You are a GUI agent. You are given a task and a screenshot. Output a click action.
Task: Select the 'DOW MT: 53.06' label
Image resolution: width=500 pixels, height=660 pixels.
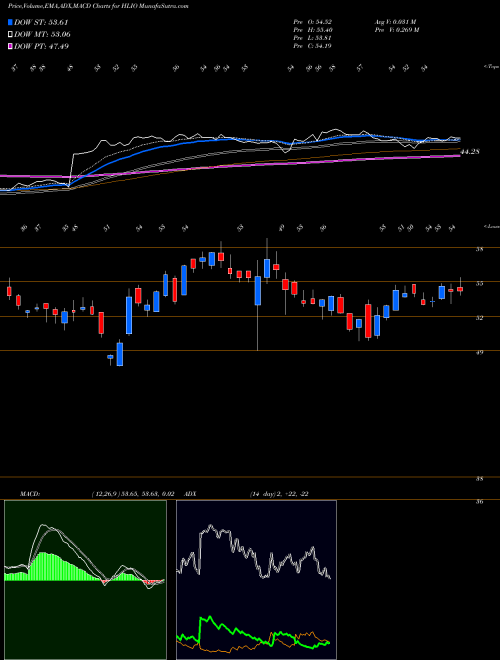point(42,35)
